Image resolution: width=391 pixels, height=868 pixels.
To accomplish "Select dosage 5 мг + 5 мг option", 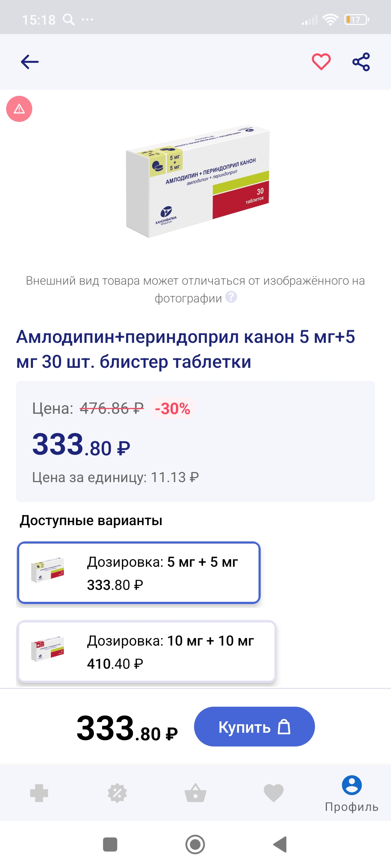I will pos(139,573).
